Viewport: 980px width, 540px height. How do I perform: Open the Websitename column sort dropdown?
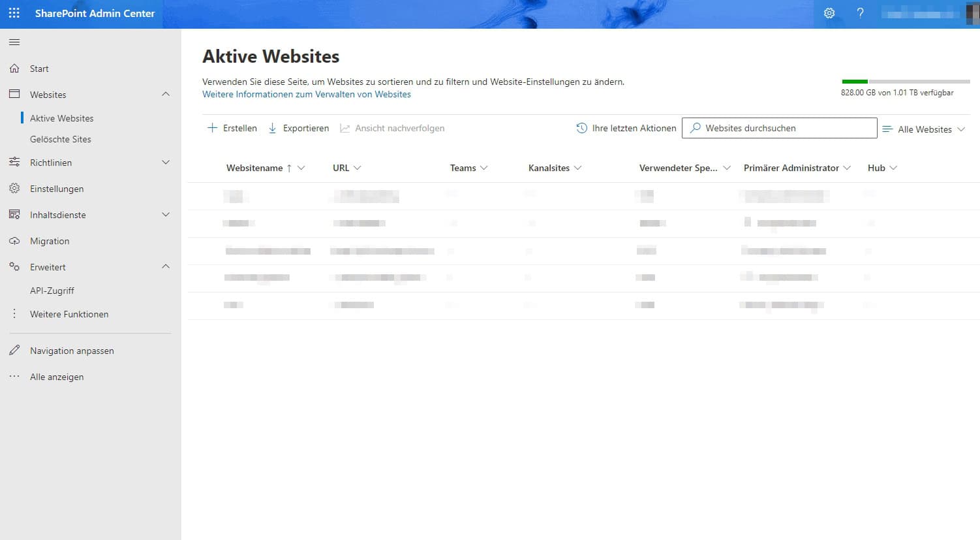(x=301, y=168)
